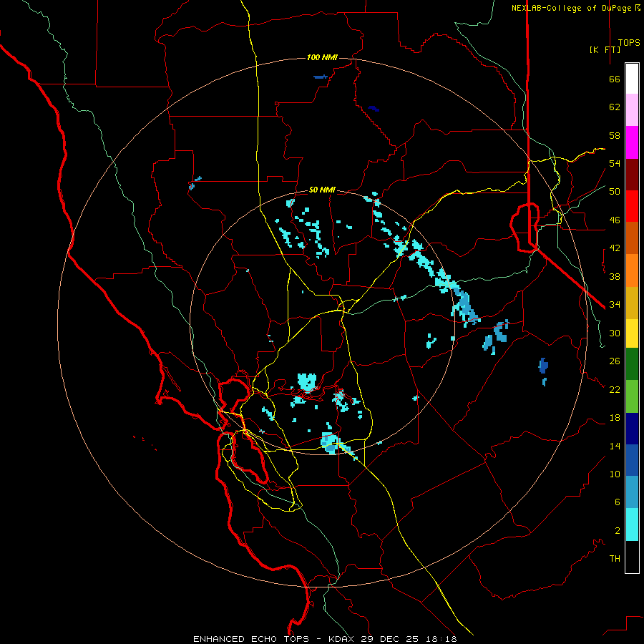Image resolution: width=644 pixels, height=644 pixels.
Task: Click the "34" scale label
Action: click(615, 305)
